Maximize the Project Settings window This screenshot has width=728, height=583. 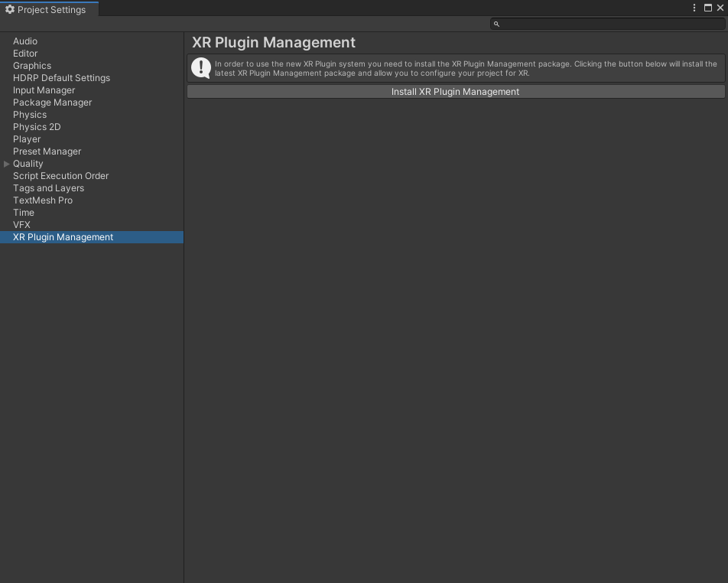(708, 8)
